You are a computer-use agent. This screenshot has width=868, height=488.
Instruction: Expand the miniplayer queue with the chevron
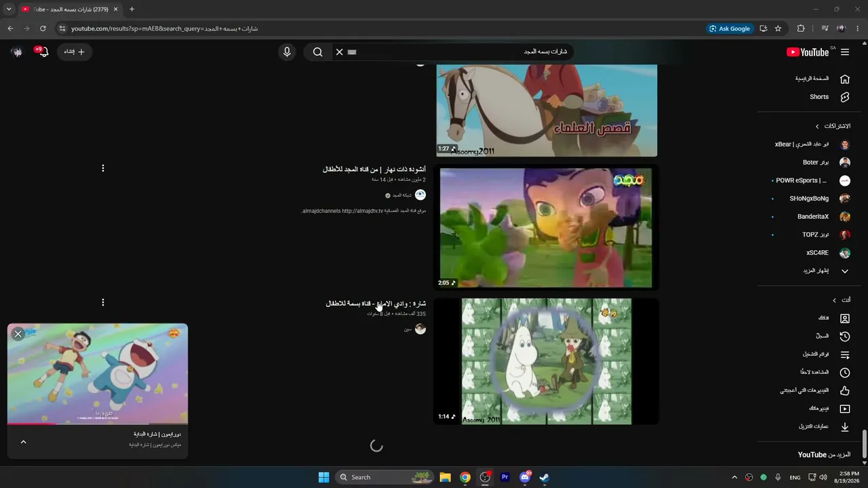23,442
